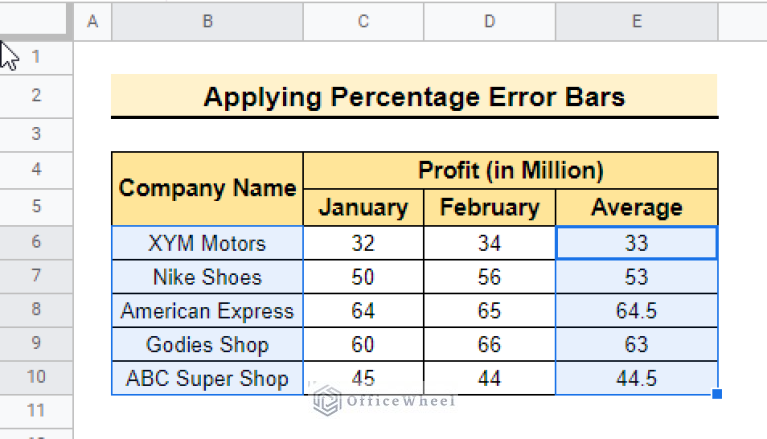767x439 pixels.
Task: Click the select-all corner box
Action: 33,19
